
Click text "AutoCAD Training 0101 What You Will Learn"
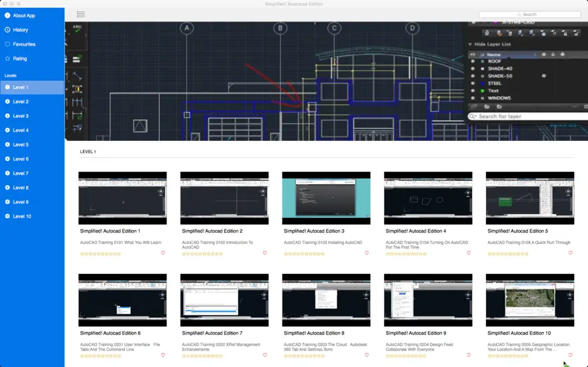click(121, 242)
